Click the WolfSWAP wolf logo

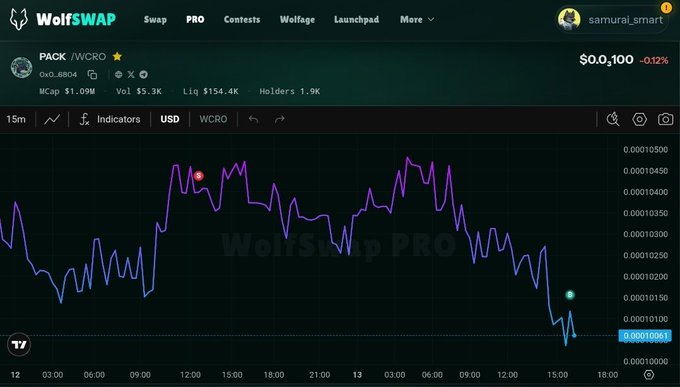point(19,20)
